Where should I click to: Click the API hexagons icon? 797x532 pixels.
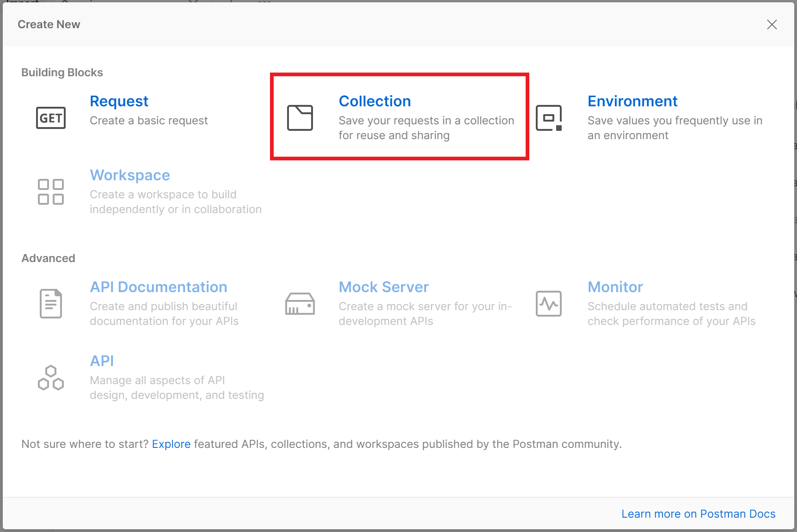pyautogui.click(x=51, y=378)
